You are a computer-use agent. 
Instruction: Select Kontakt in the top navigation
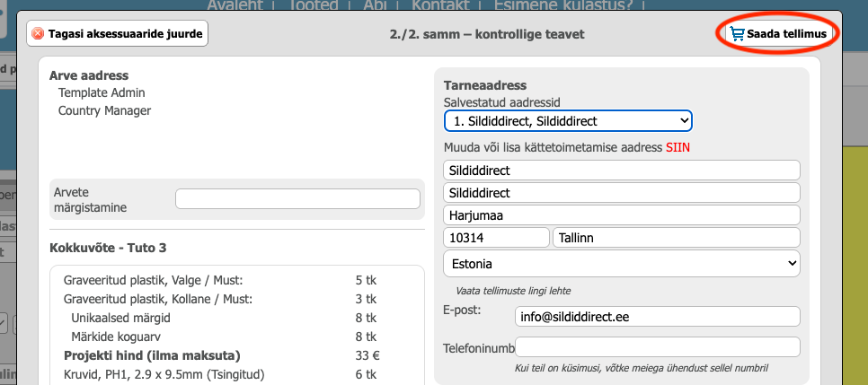pyautogui.click(x=438, y=5)
